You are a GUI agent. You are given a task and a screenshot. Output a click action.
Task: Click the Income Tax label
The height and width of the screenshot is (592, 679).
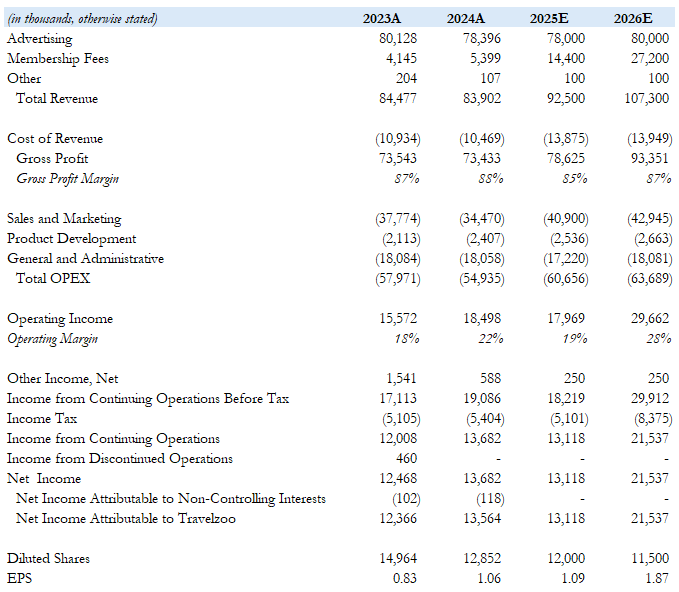click(x=42, y=419)
